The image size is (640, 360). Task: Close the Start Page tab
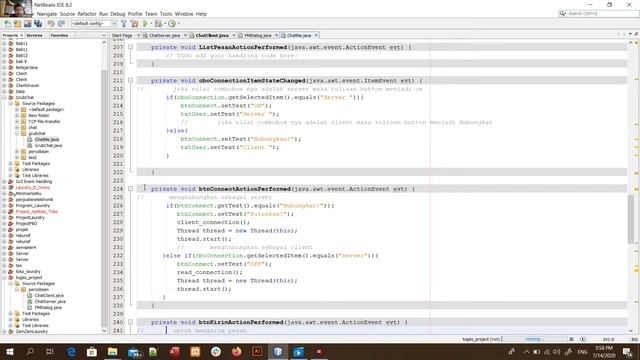138,36
